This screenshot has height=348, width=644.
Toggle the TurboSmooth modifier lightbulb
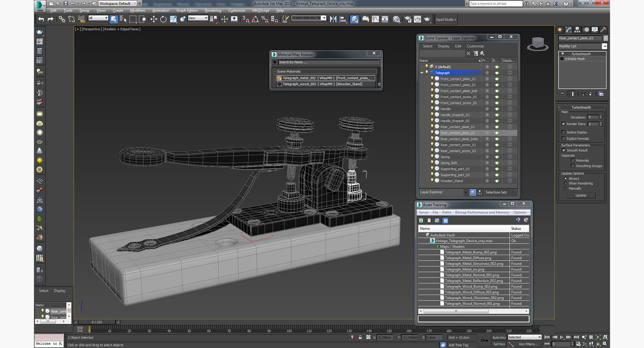pos(562,54)
